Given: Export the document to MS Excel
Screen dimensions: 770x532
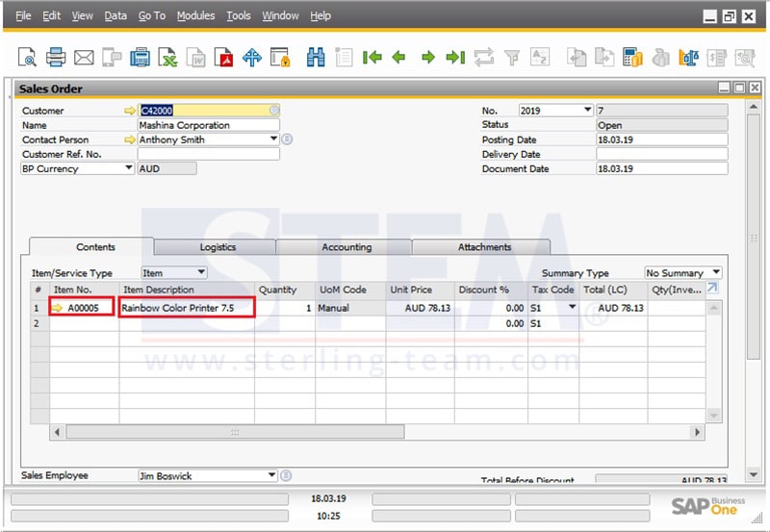Looking at the screenshot, I should pyautogui.click(x=167, y=58).
